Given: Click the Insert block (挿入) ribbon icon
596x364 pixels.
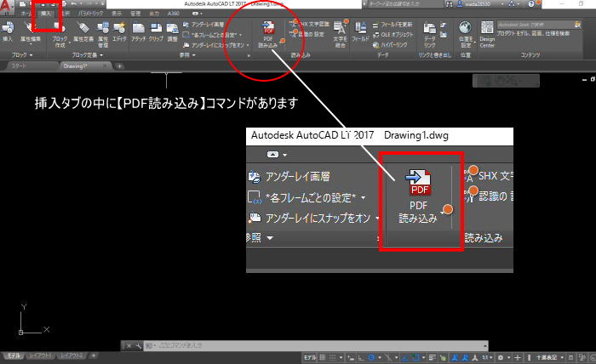Looking at the screenshot, I should (8, 31).
